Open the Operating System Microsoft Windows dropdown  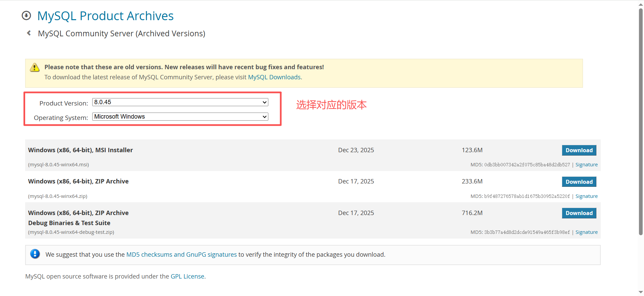(x=180, y=117)
